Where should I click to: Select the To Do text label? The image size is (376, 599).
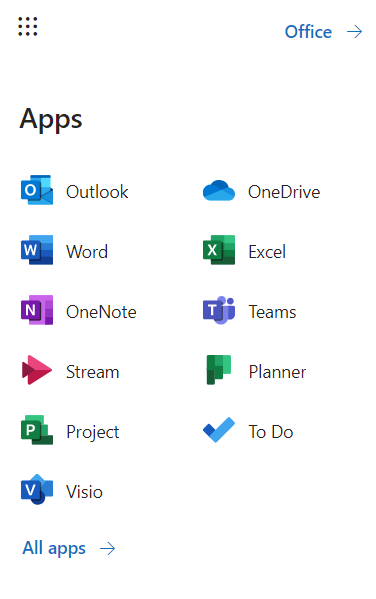[271, 431]
